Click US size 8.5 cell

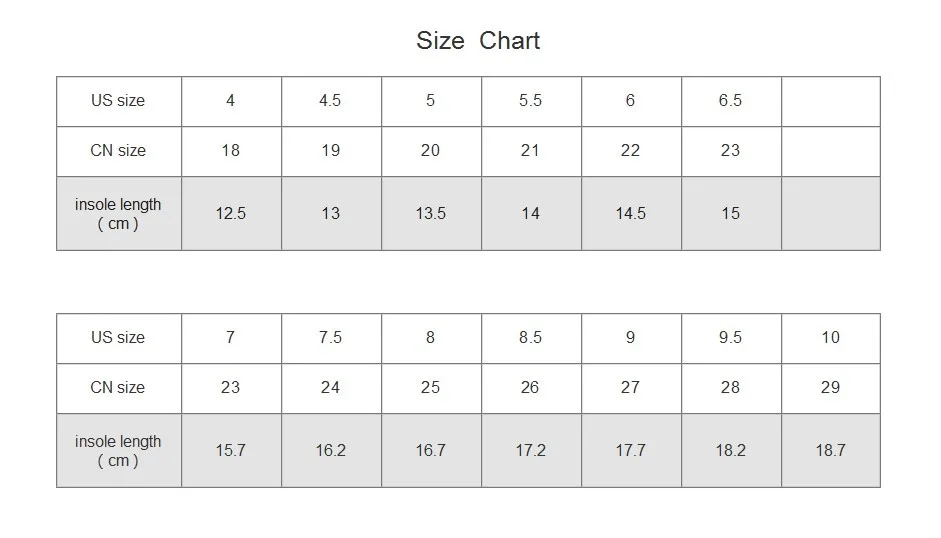pos(531,339)
